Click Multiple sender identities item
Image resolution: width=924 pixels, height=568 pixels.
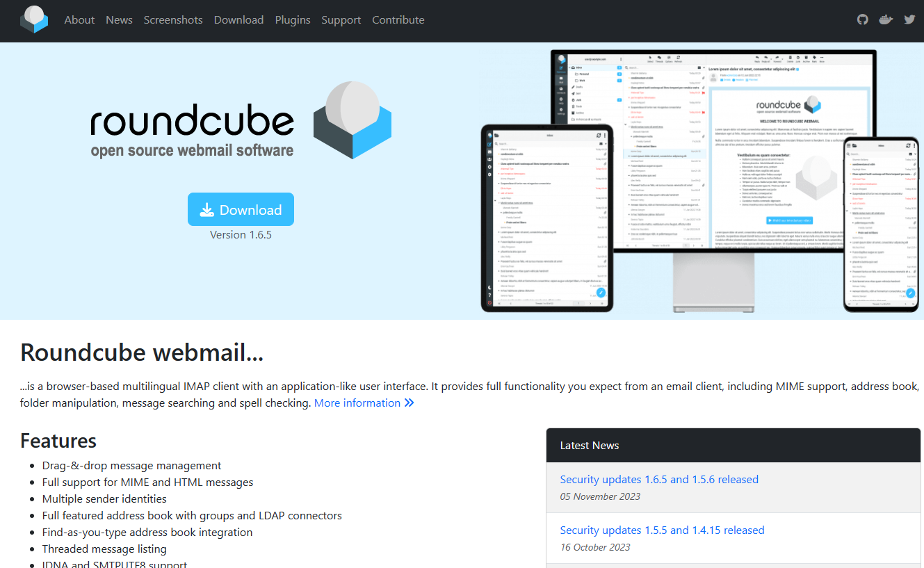pos(104,498)
